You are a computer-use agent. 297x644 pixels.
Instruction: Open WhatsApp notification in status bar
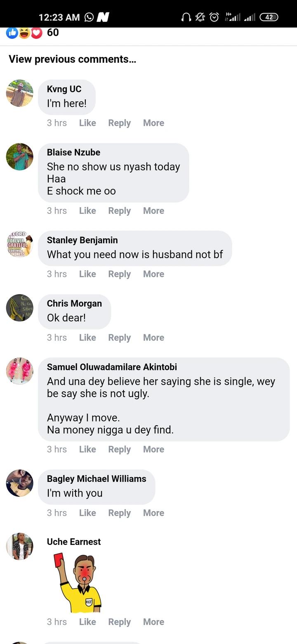[89, 17]
